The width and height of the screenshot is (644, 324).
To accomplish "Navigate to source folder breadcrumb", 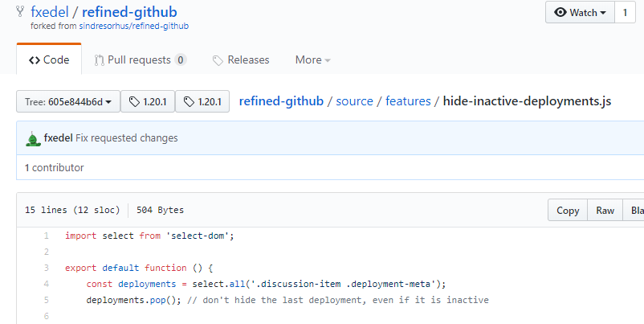I will click(x=354, y=101).
